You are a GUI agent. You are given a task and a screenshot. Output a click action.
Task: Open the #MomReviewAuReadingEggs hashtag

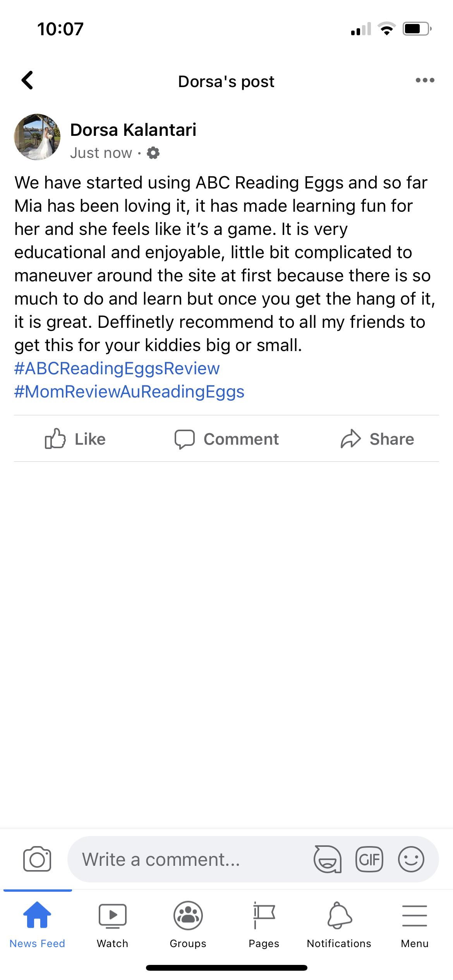coord(129,392)
